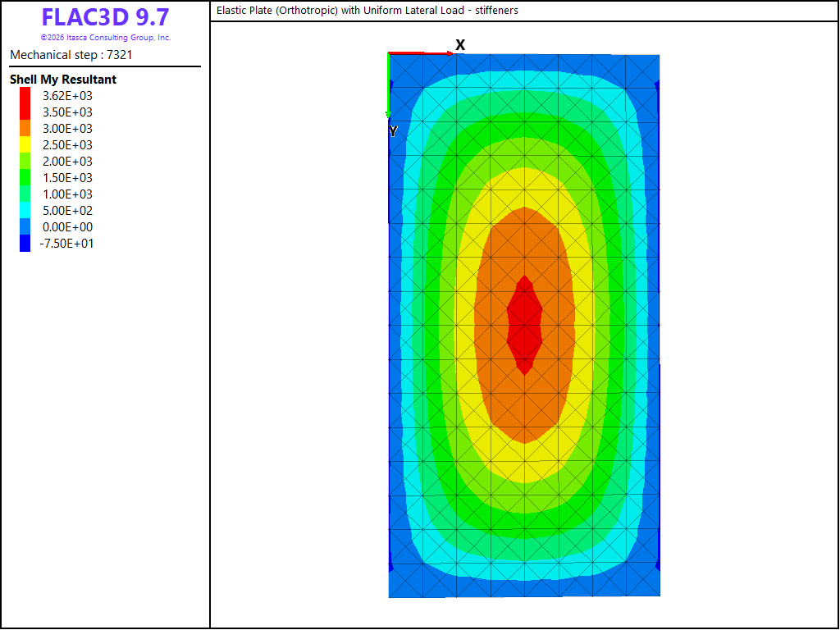Click the Mechanical step : 7321 text
Viewport: 840px width, 630px height.
click(x=71, y=55)
